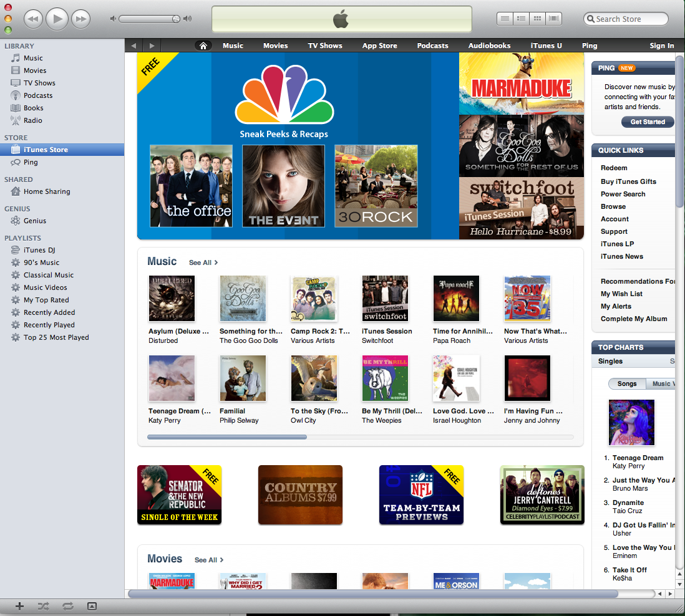
Task: Open The Office sneak peek thumbnail
Action: (191, 186)
